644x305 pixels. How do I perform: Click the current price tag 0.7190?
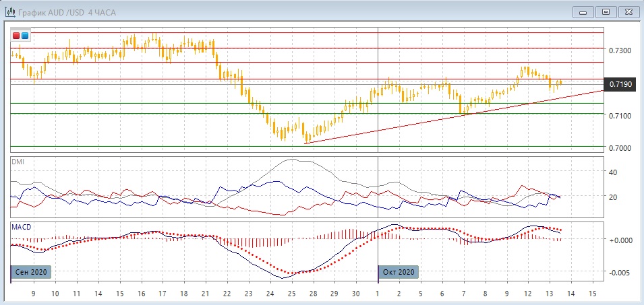click(620, 84)
